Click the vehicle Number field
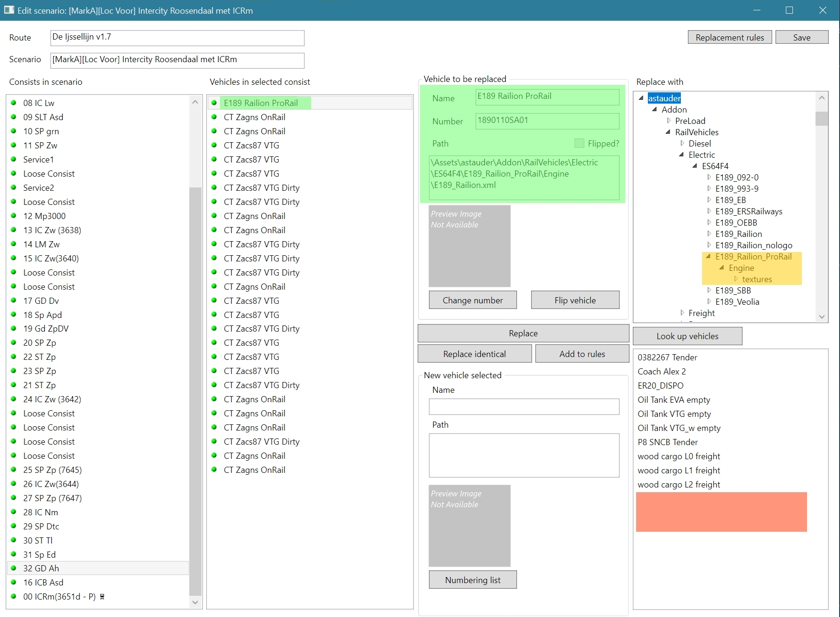 (547, 121)
